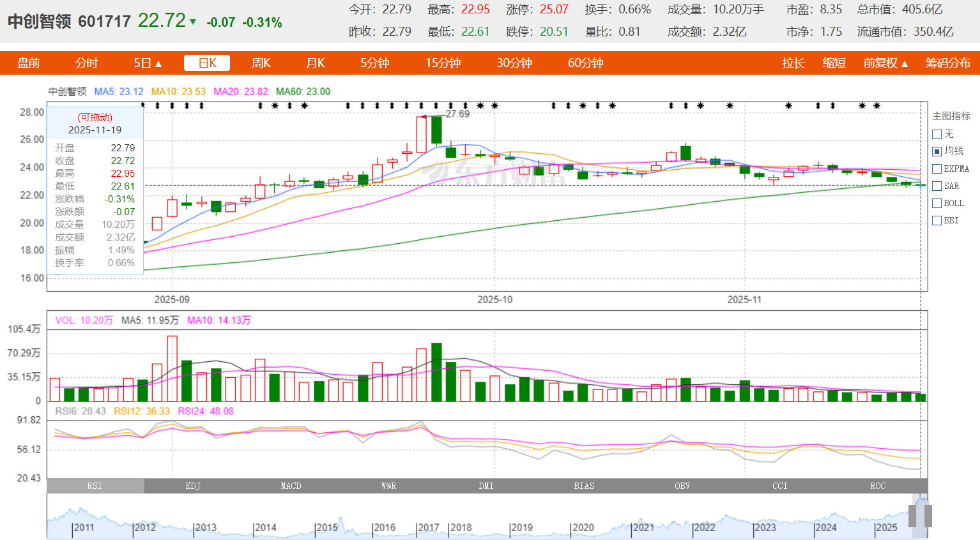
Task: Click the (可拖动) draggable info box header
Action: click(95, 117)
